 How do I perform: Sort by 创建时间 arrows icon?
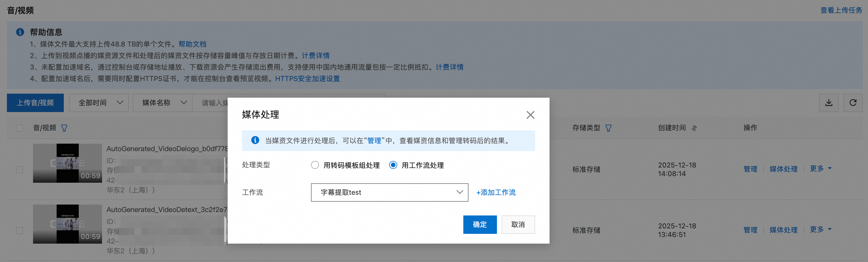click(694, 128)
